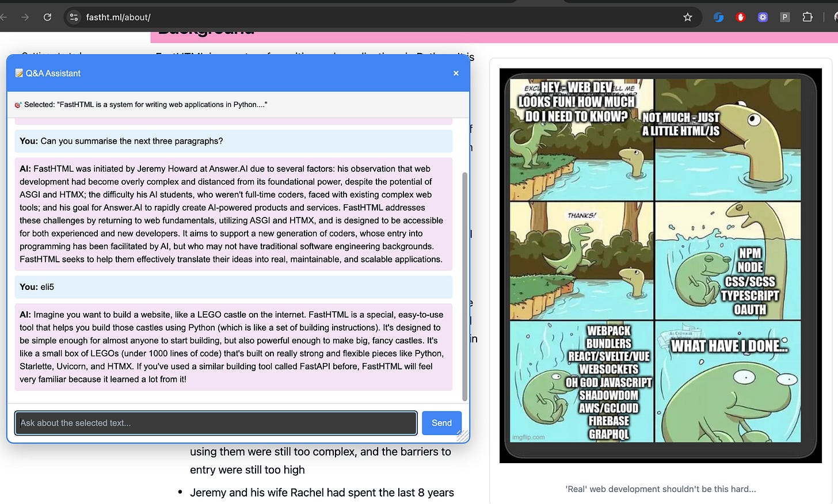Open the Extensions puzzle piece menu
The height and width of the screenshot is (504, 838).
point(807,17)
